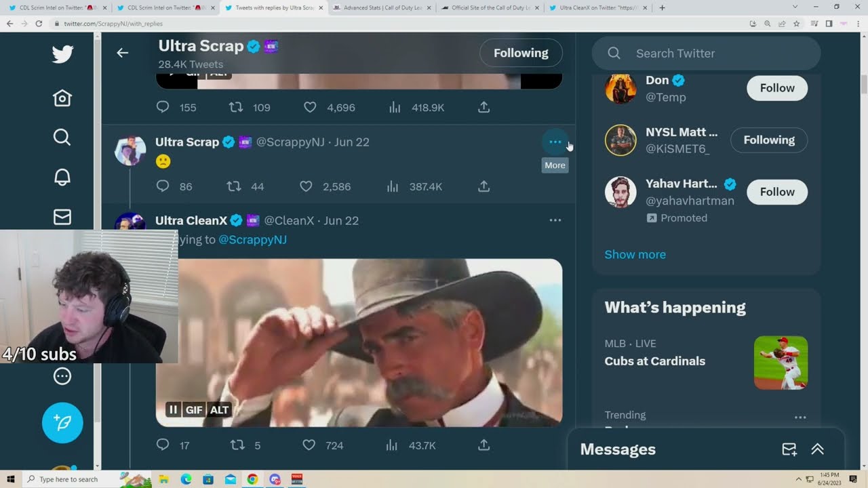The image size is (868, 488).
Task: Open Notifications bell in the sidebar
Action: [x=62, y=177]
